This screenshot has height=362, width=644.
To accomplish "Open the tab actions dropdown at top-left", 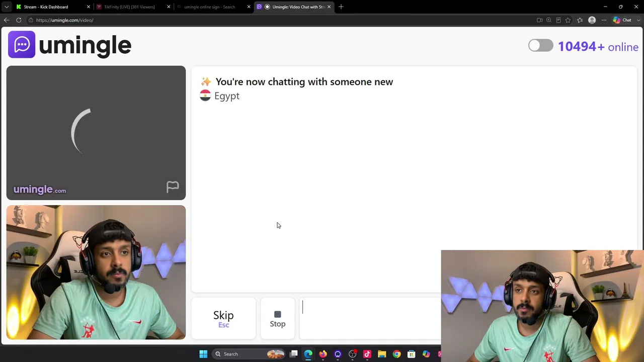I will (7, 7).
